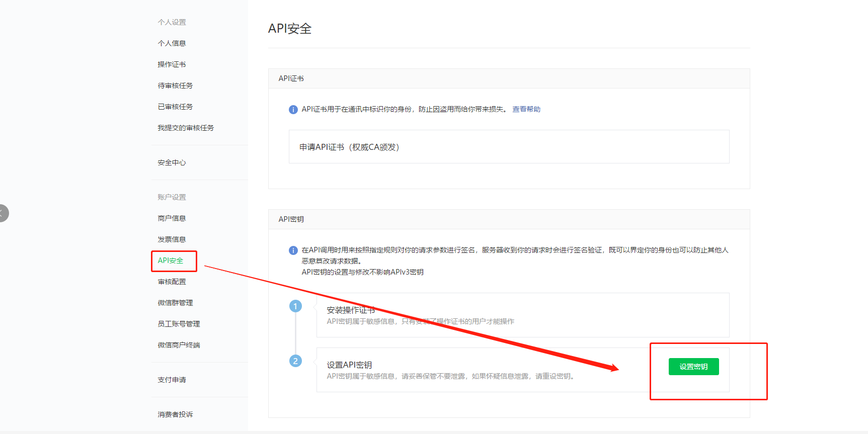Screen dimensions: 868x434
Task: Click text API密钥的设置与修改不影响APIv3密钥
Action: [362, 272]
